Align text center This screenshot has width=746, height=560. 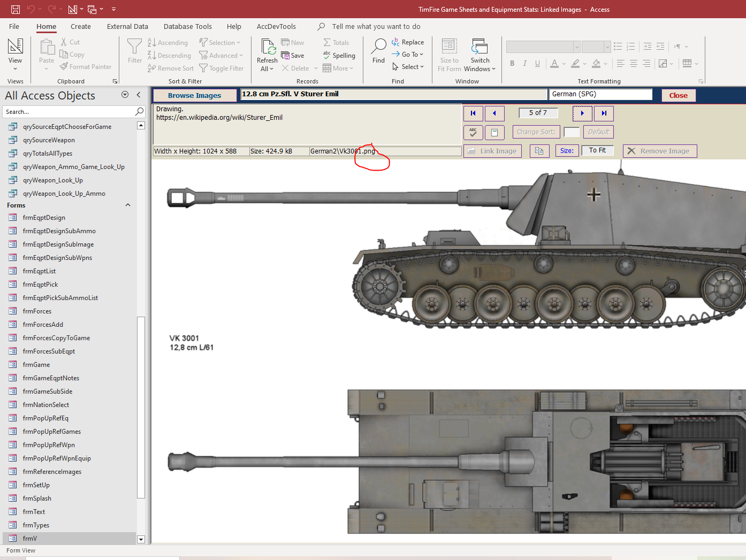(634, 64)
